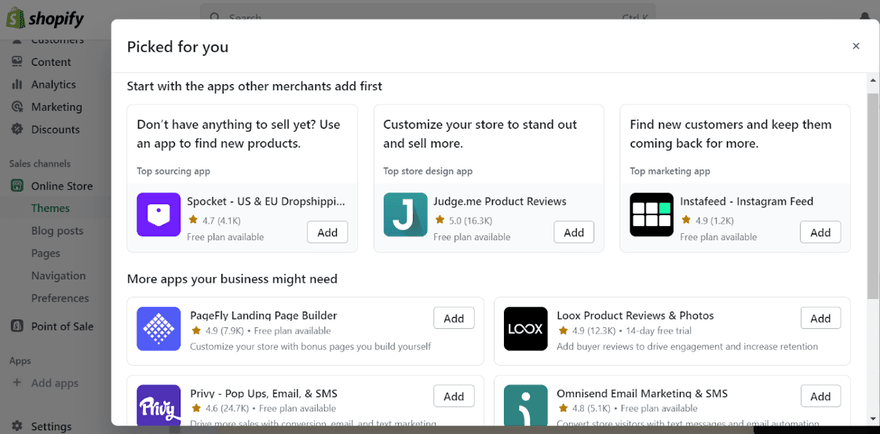
Task: Add the Loox Product Reviews app
Action: click(x=820, y=319)
